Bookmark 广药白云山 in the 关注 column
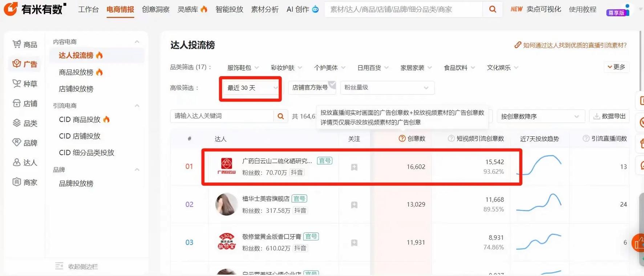This screenshot has width=644, height=276. pyautogui.click(x=354, y=167)
